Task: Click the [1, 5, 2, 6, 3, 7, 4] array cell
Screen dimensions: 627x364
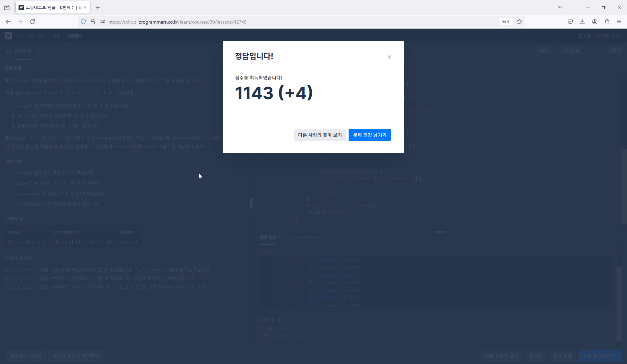Action: [x=28, y=242]
